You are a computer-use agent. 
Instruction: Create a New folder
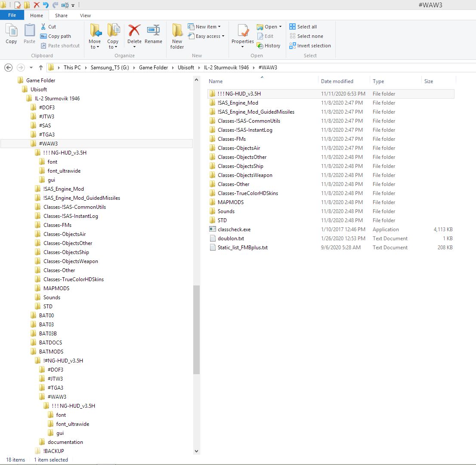177,36
